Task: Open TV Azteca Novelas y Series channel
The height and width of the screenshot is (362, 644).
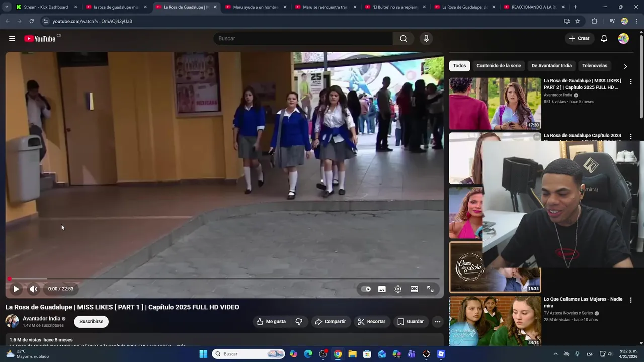Action: (568, 313)
